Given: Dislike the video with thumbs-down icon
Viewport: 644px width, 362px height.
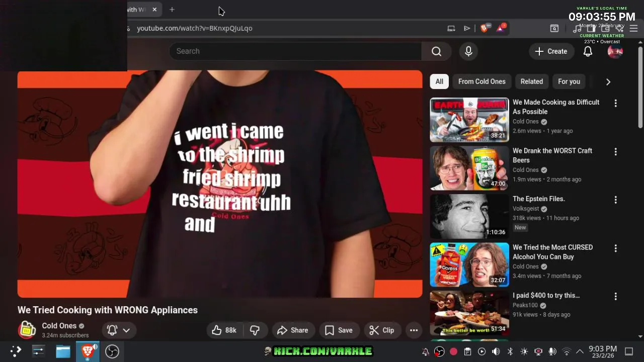Looking at the screenshot, I should tap(255, 330).
